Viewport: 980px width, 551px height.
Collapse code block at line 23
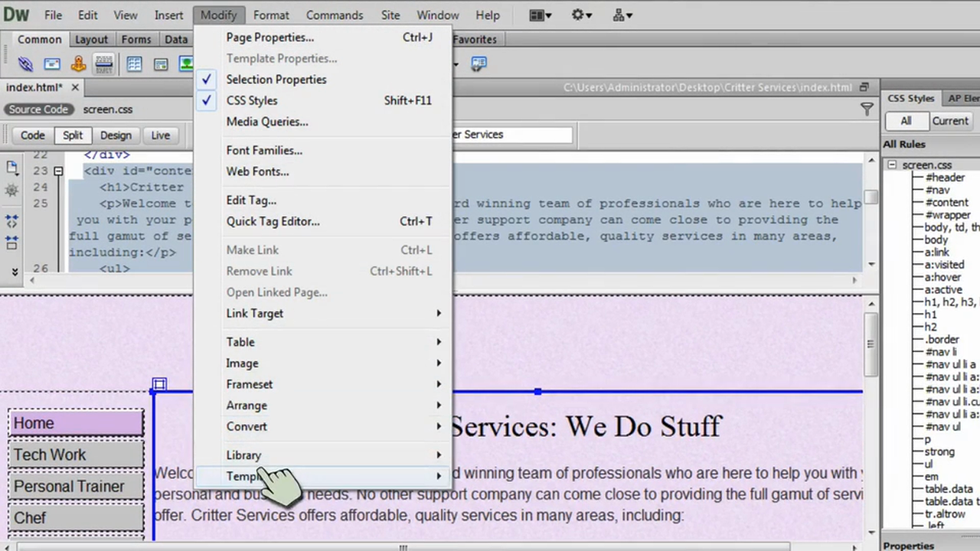point(58,171)
